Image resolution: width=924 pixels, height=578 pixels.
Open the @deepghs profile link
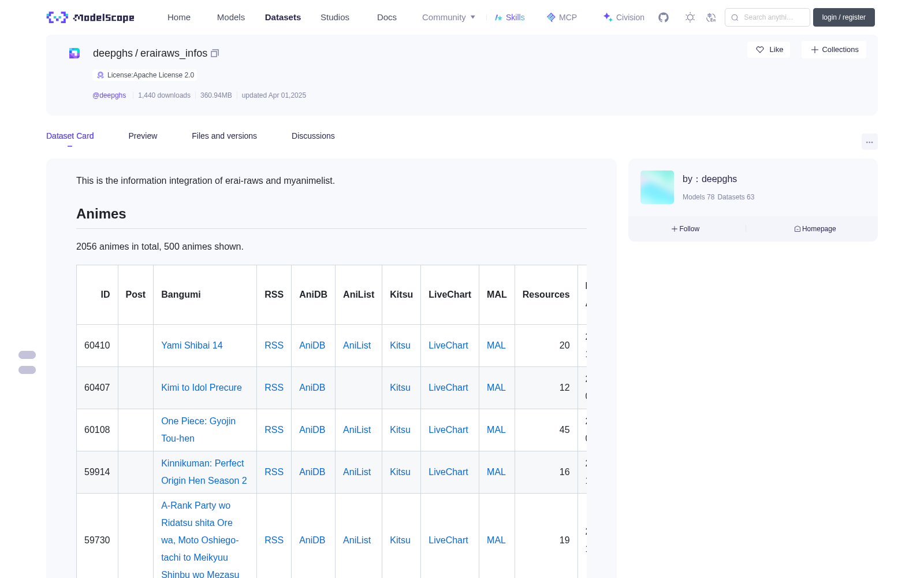tap(109, 95)
